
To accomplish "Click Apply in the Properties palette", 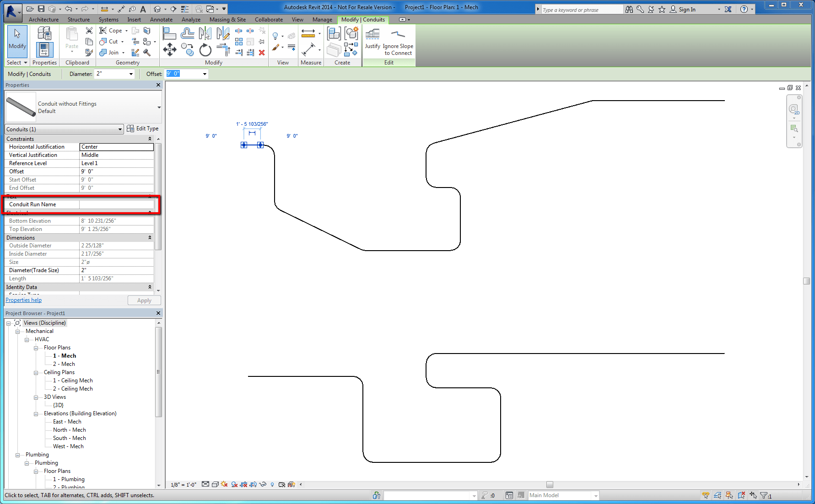I will (144, 300).
